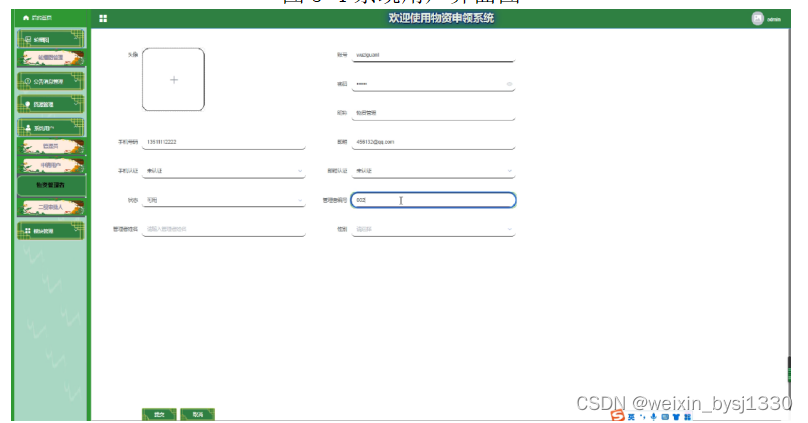Click the email field showing 456132@qq.com
Viewport: 808px width, 423px height.
coord(433,142)
